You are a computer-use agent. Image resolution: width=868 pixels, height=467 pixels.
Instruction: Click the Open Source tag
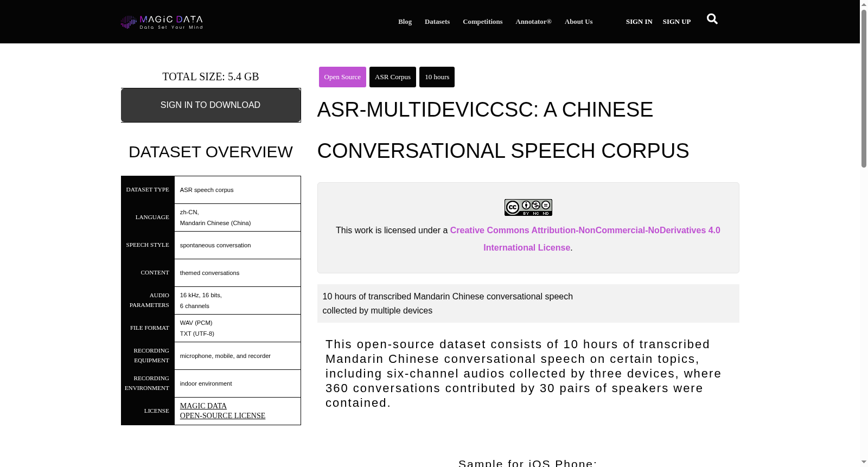pos(342,77)
